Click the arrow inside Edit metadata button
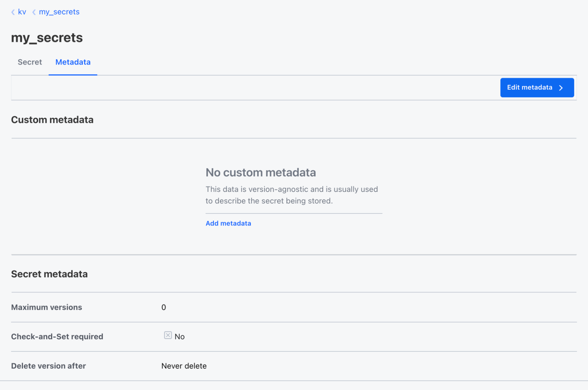 (x=561, y=88)
